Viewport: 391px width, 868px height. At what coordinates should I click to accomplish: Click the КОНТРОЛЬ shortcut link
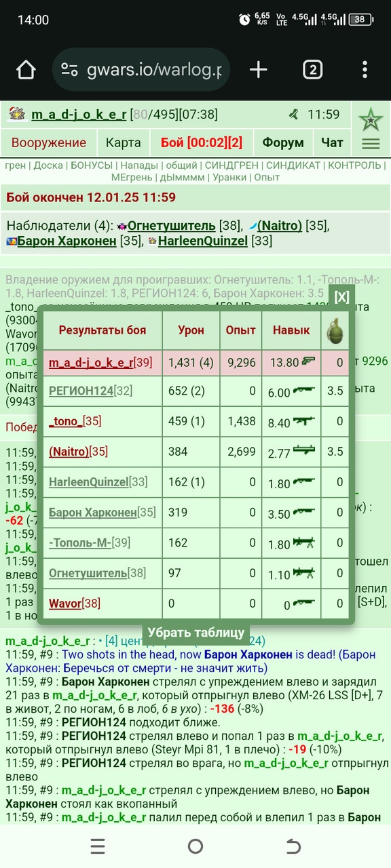click(x=354, y=165)
